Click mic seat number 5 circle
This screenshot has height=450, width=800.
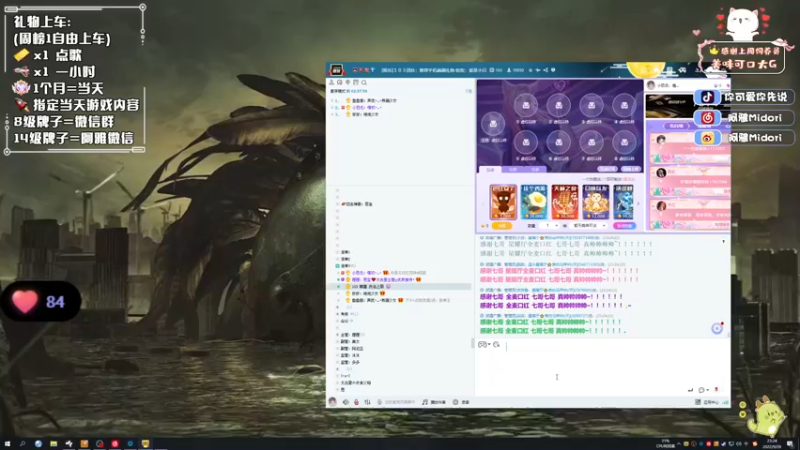pos(526,142)
